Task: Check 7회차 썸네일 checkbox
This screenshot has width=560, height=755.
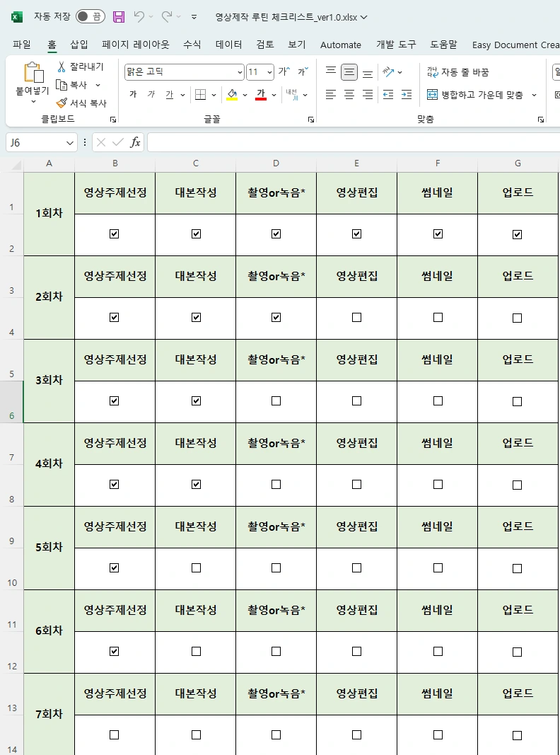Action: [x=438, y=734]
